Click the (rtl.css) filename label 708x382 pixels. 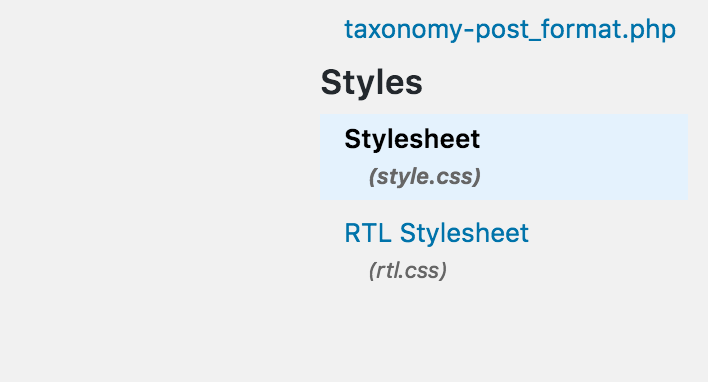pos(408,271)
